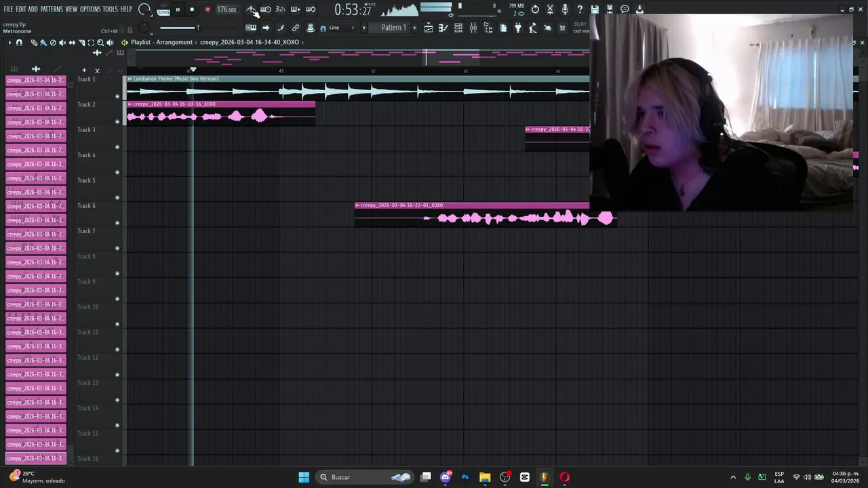Viewport: 868px width, 488px height.
Task: Select the Draw pencil tool in playlist
Action: [34, 43]
